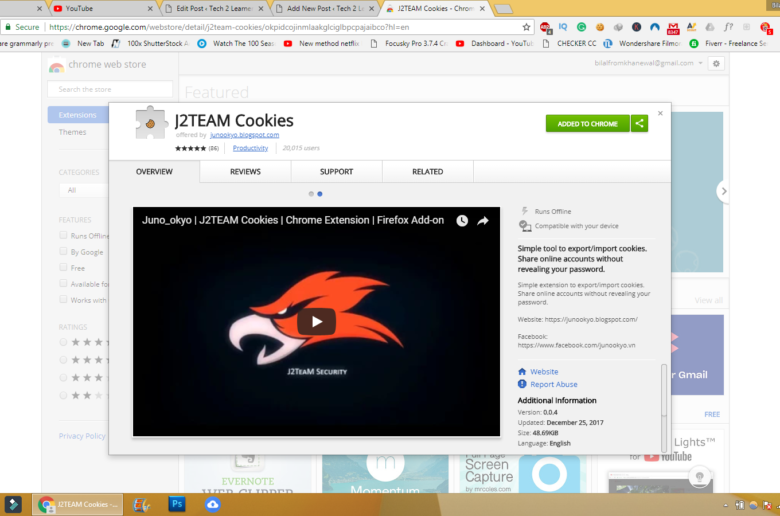Viewport: 780px width, 516px height.
Task: Open the Productivity category link
Action: click(x=250, y=148)
